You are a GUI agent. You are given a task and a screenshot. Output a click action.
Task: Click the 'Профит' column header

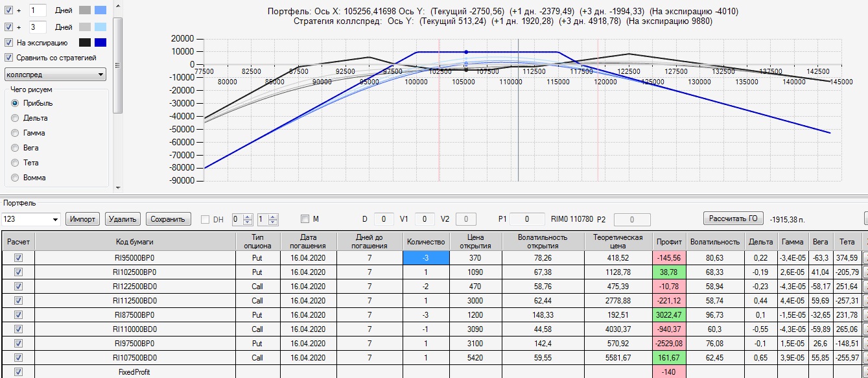(668, 241)
